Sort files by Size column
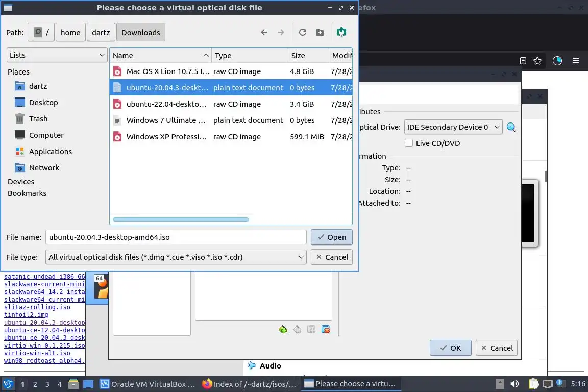Viewport: 588px width, 392px height. pos(308,56)
